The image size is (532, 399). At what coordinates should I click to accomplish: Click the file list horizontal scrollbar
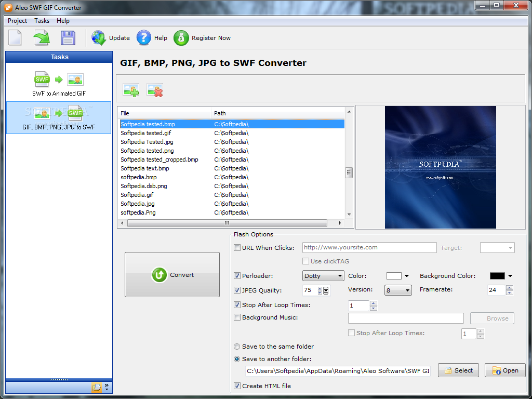coord(228,223)
